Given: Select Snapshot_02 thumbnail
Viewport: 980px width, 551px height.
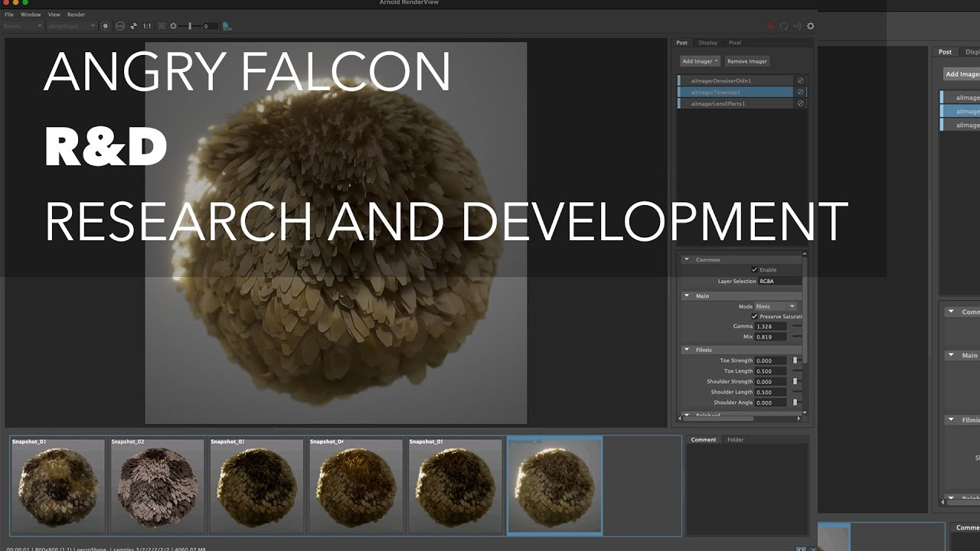Looking at the screenshot, I should [158, 485].
